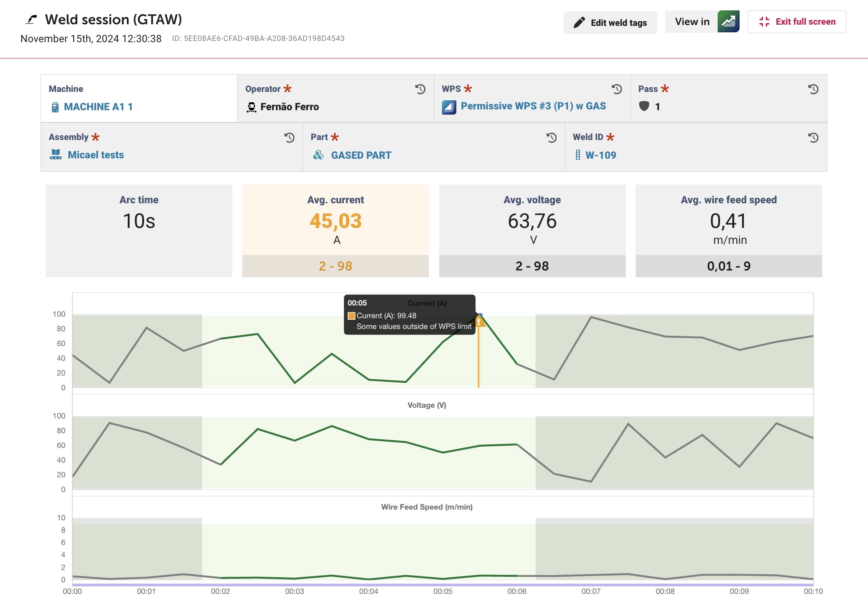Click Exit full screen

pyautogui.click(x=797, y=21)
